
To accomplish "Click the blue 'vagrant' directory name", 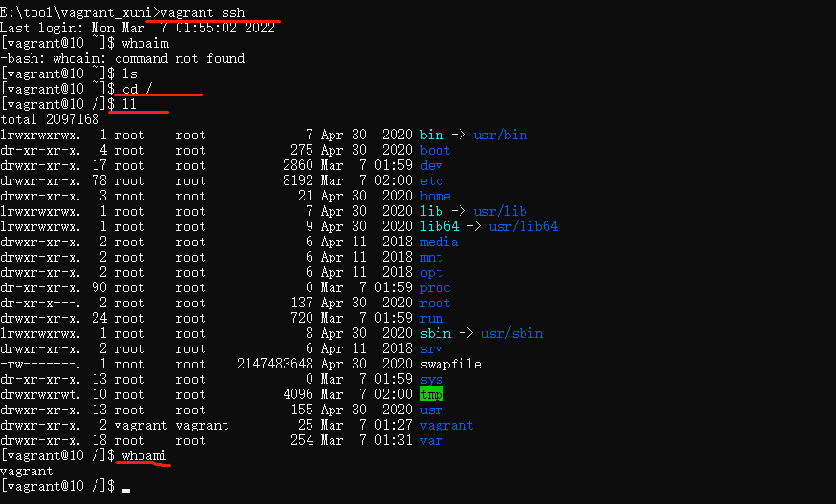I will (x=447, y=425).
